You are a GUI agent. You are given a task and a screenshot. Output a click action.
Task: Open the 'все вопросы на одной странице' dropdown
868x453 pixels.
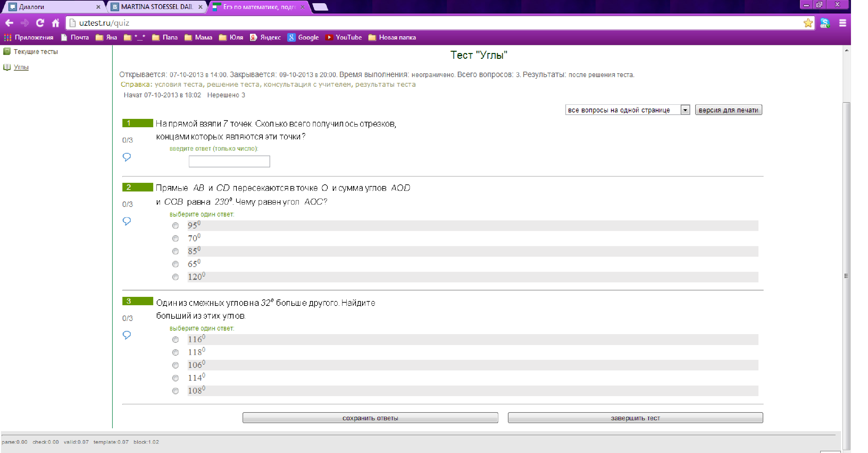627,110
